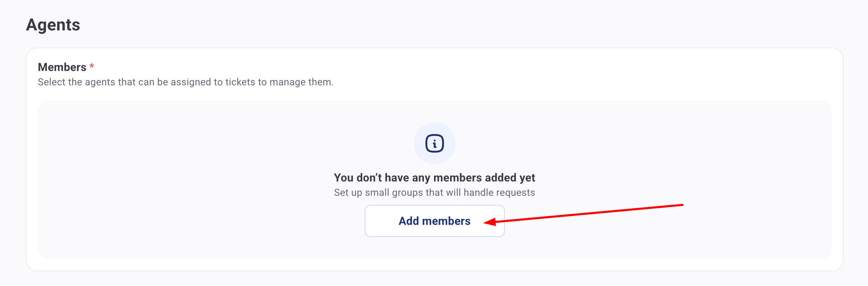This screenshot has width=868, height=286.
Task: Click the phrase 'manage them.' ending the description
Action: point(302,82)
